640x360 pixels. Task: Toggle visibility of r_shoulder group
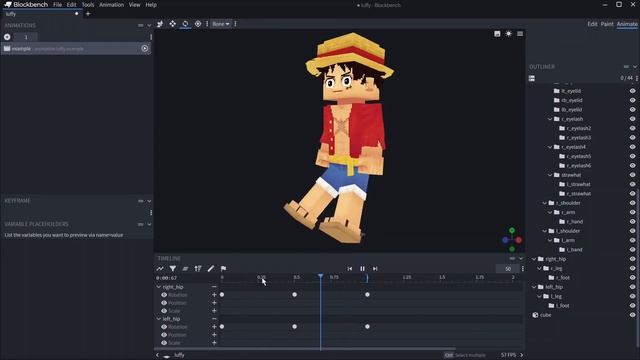pos(633,203)
